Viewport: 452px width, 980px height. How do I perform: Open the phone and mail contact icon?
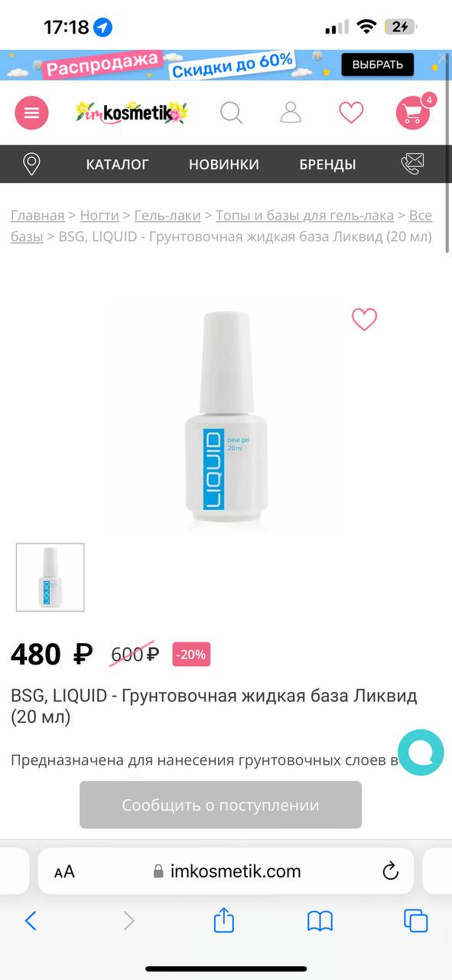pos(413,164)
